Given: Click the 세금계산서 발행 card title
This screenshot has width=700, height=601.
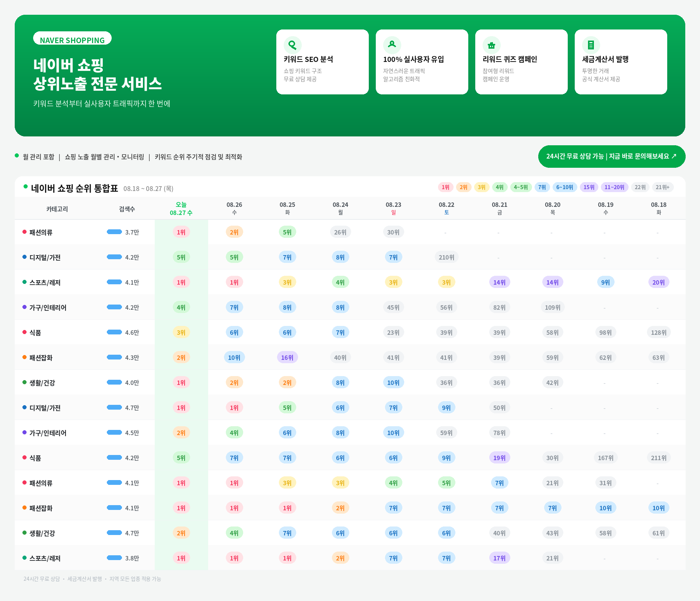Looking at the screenshot, I should coord(605,59).
